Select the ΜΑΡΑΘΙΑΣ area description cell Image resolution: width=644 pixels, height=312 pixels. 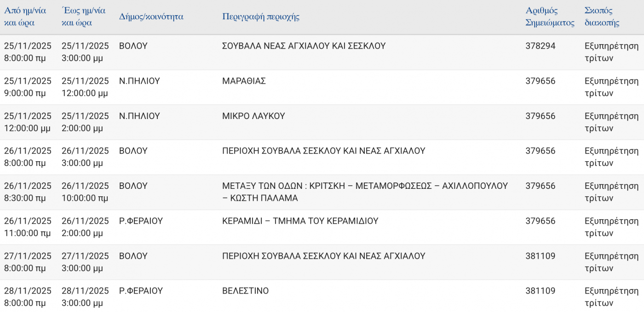[x=244, y=81]
